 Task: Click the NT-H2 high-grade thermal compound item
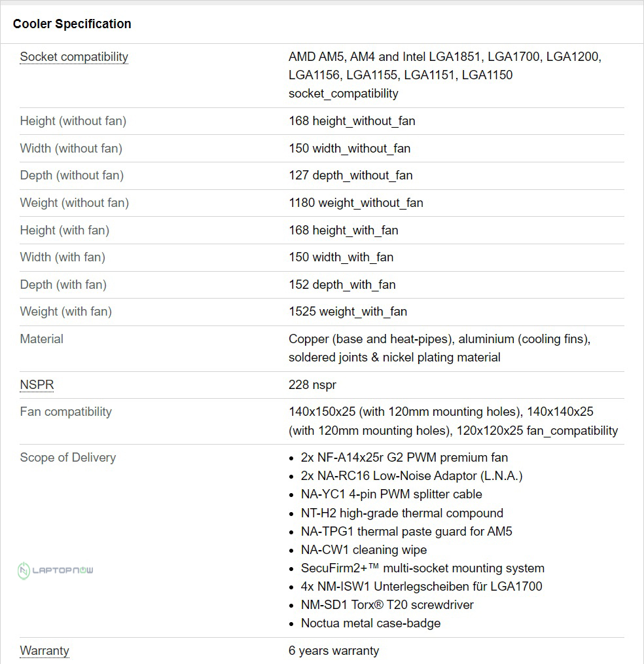(402, 513)
